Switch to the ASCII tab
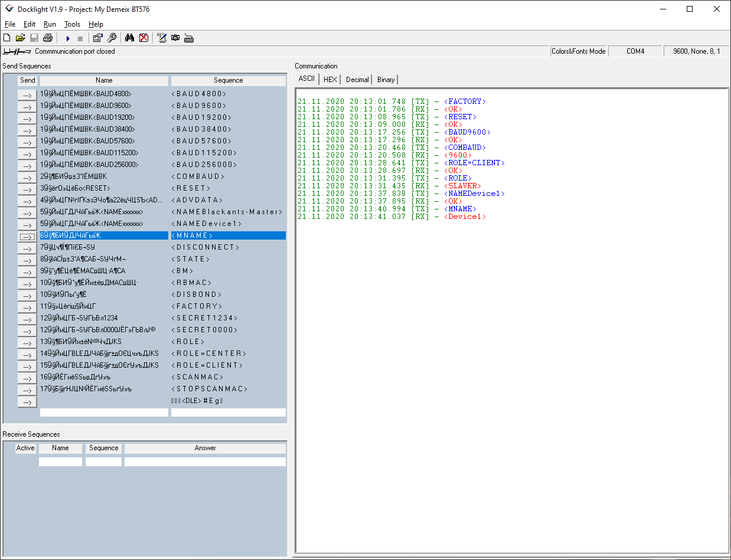 click(x=306, y=78)
